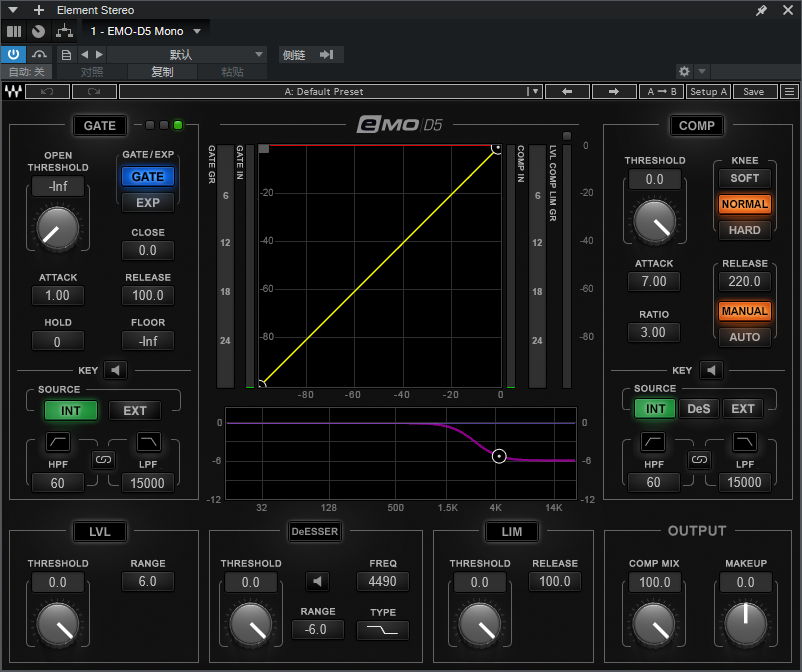Change the DeEsser filter TYPE shape
The height and width of the screenshot is (672, 802).
[383, 630]
